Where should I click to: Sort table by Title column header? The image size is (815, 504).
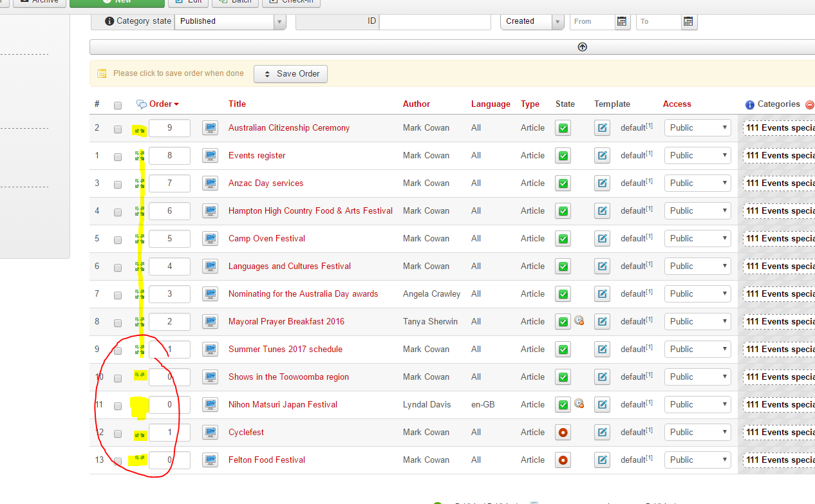237,104
